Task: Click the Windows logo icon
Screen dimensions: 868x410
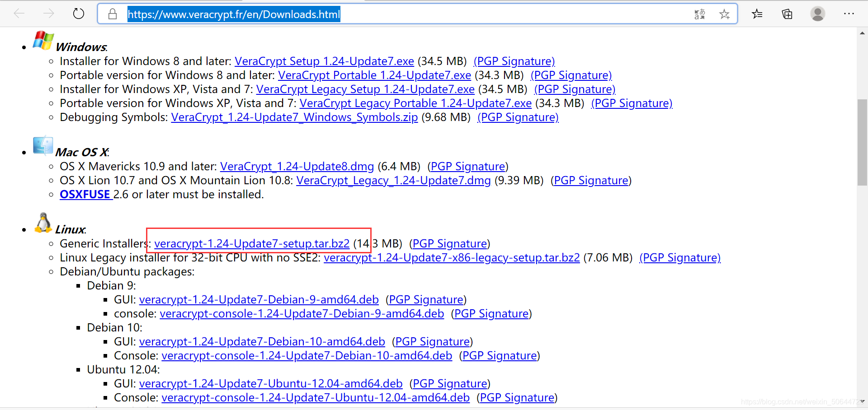Action: pyautogui.click(x=43, y=40)
